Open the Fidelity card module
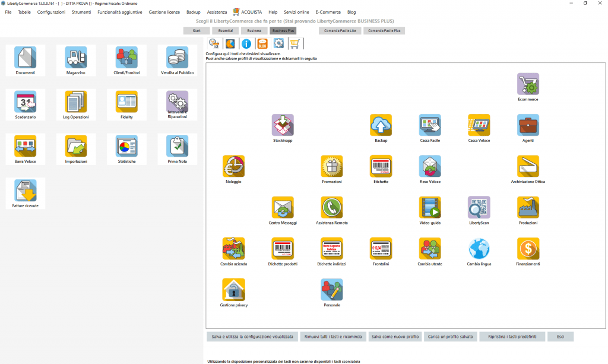 [x=127, y=105]
